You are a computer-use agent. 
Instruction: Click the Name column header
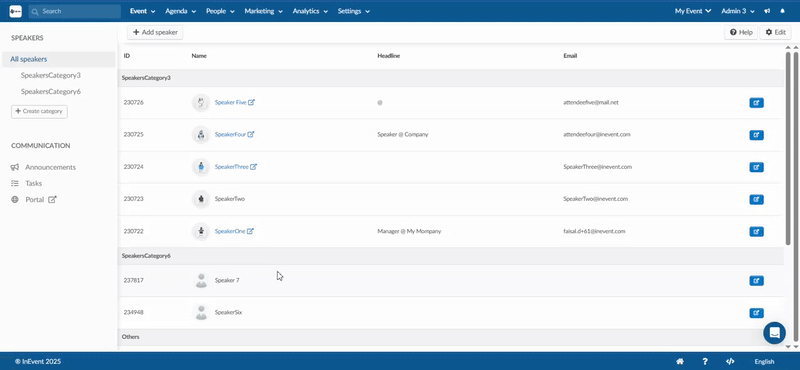199,56
